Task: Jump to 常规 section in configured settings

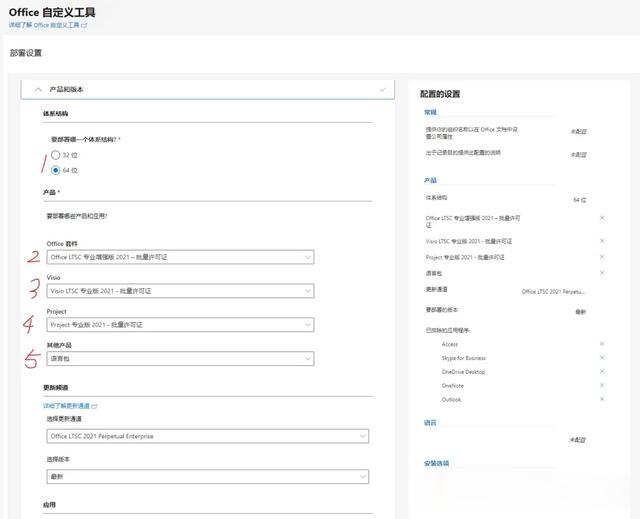Action: coord(430,112)
